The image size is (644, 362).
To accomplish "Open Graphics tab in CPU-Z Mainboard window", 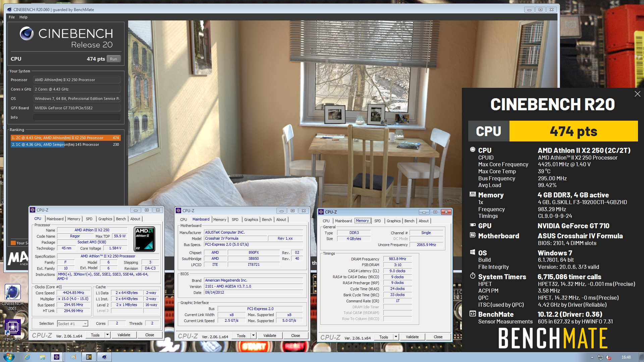I will click(x=251, y=220).
